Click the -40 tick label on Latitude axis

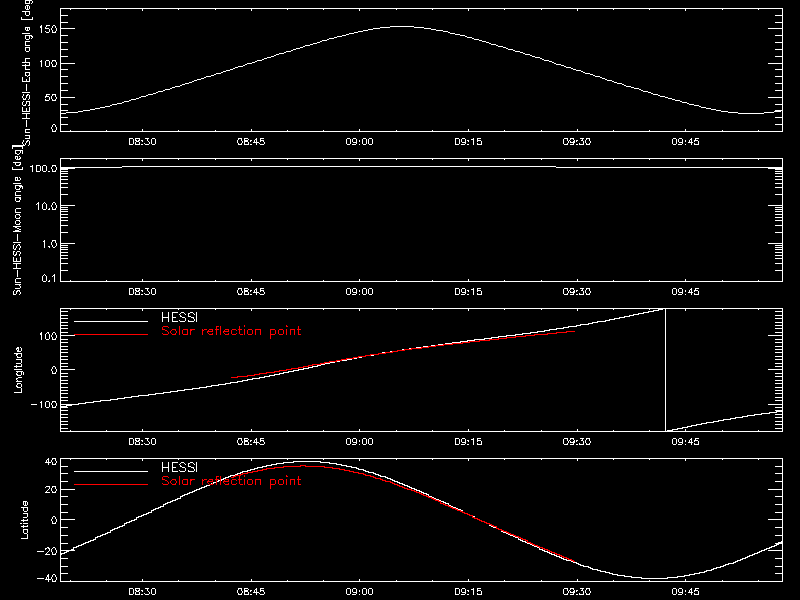tap(47, 579)
